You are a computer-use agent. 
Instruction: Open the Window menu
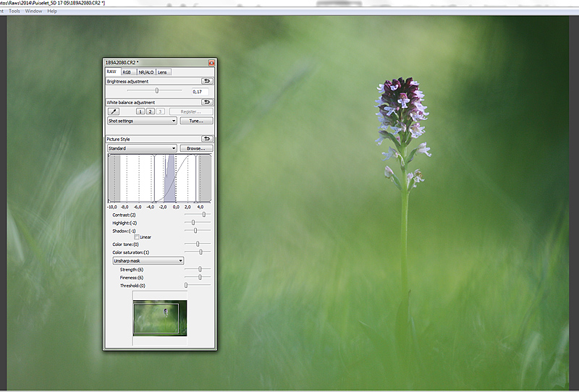(x=33, y=11)
